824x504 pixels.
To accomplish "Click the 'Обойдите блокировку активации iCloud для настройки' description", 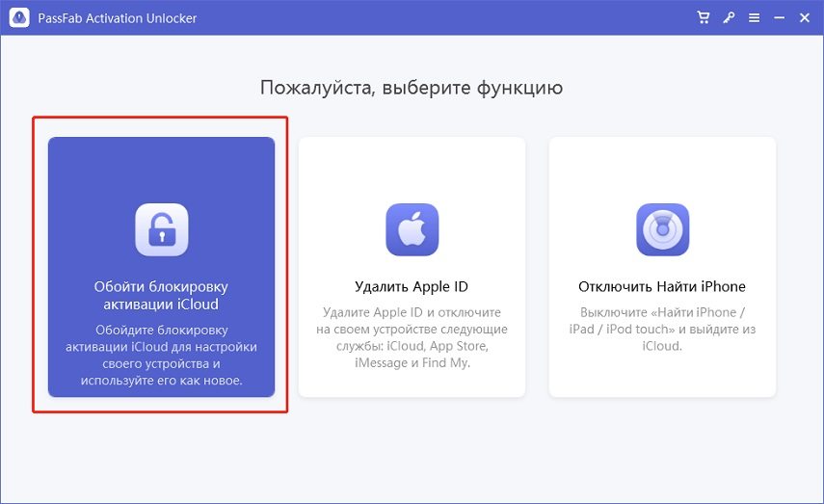I will point(161,356).
